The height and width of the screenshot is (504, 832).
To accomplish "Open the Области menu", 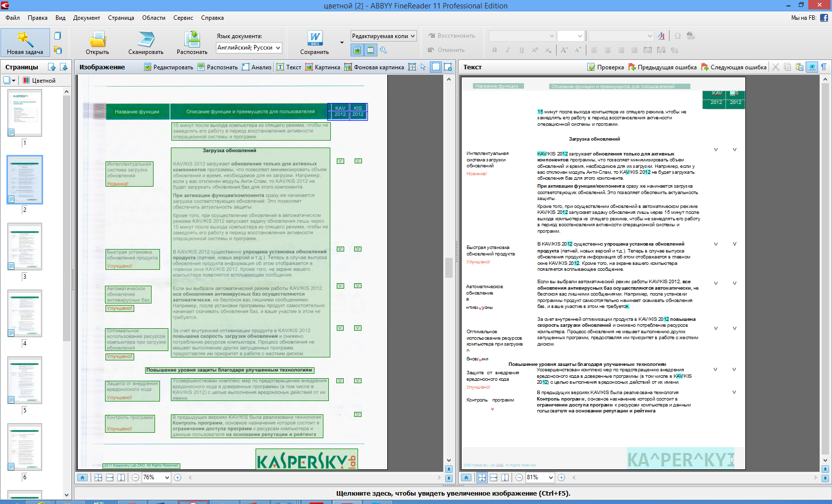I will (154, 18).
